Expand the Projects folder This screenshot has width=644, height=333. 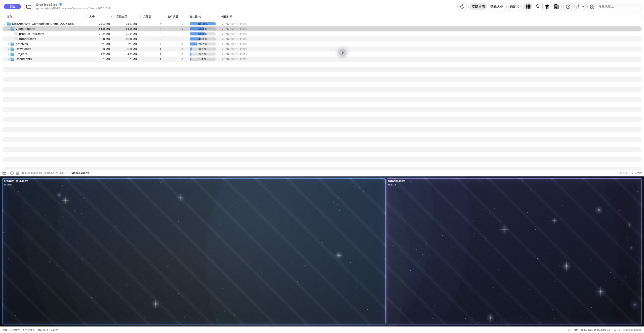tap(8, 54)
